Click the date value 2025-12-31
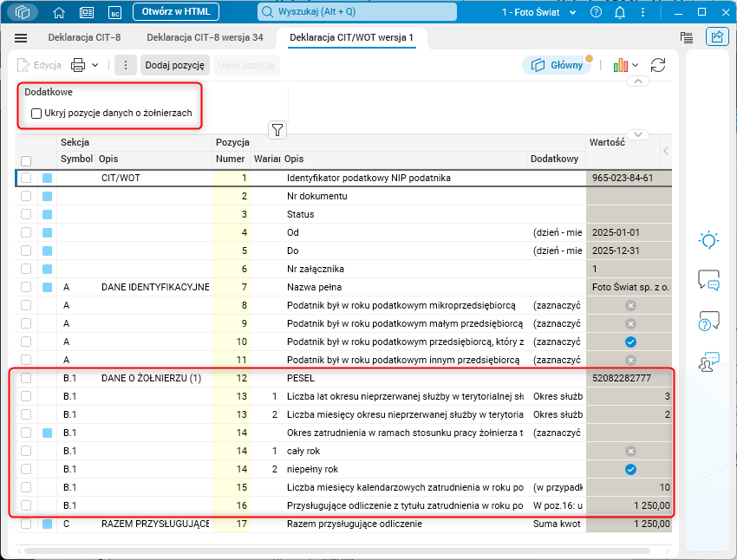Viewport: 737px width, 560px height. pos(616,251)
